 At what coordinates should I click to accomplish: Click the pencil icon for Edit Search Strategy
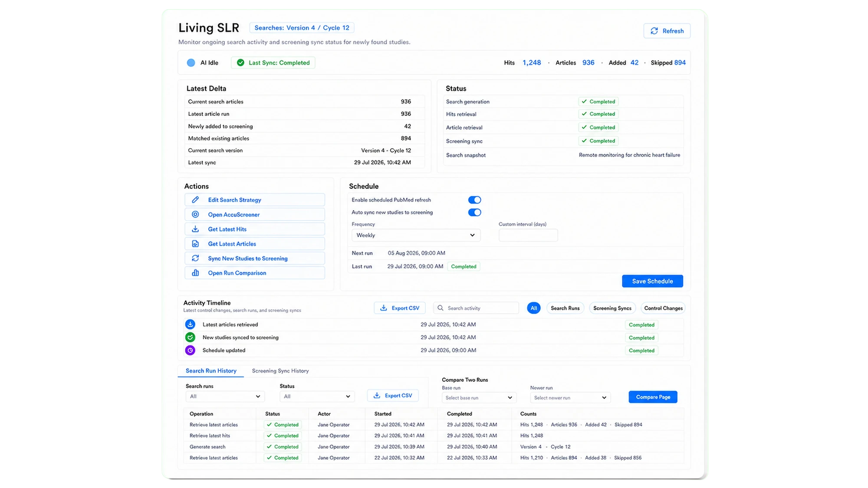click(195, 200)
